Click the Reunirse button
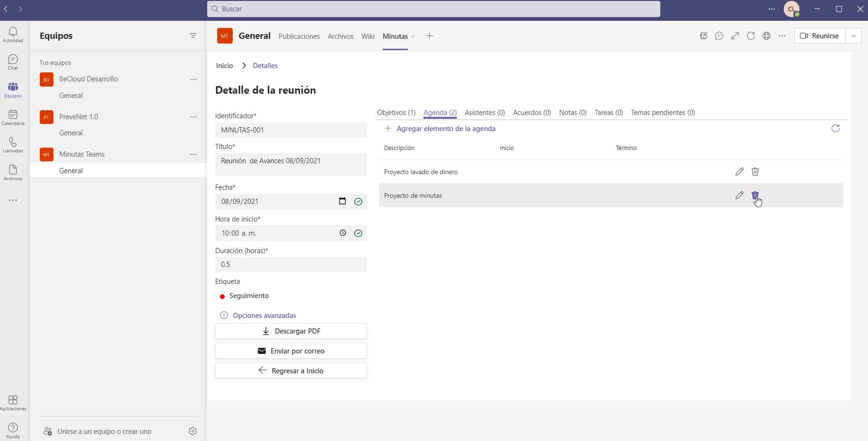The image size is (868, 441). pyautogui.click(x=820, y=36)
